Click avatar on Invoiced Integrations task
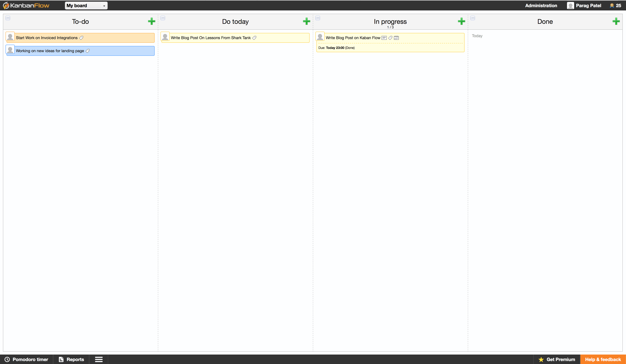 (x=10, y=37)
